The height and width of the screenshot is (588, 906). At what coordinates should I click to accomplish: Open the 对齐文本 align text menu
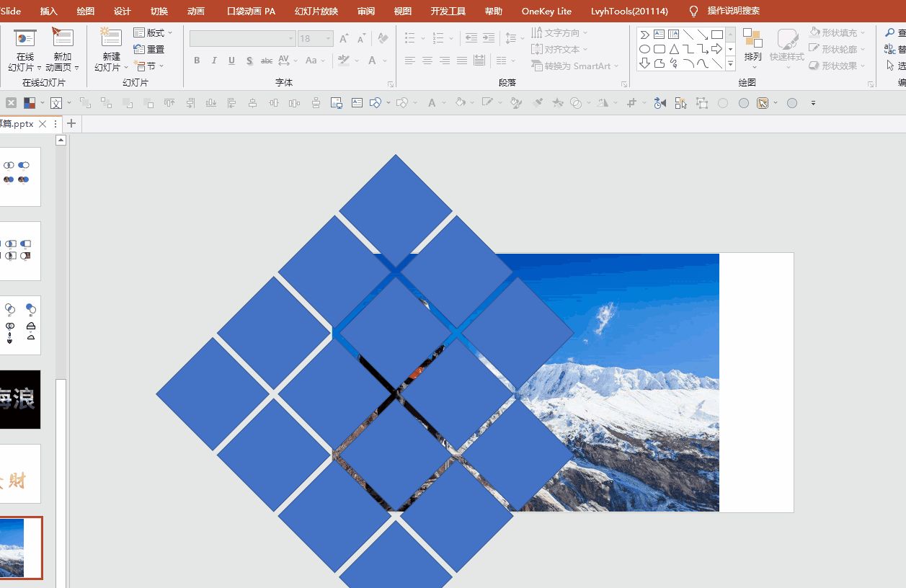[560, 49]
